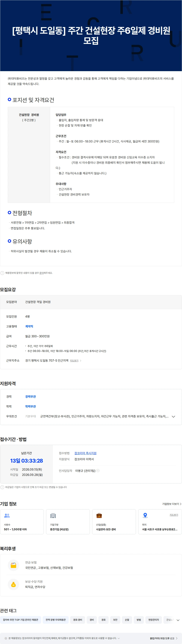182x644 pixels.
Task: Click the employee count people icon
Action: pyautogui.click(x=7, y=516)
